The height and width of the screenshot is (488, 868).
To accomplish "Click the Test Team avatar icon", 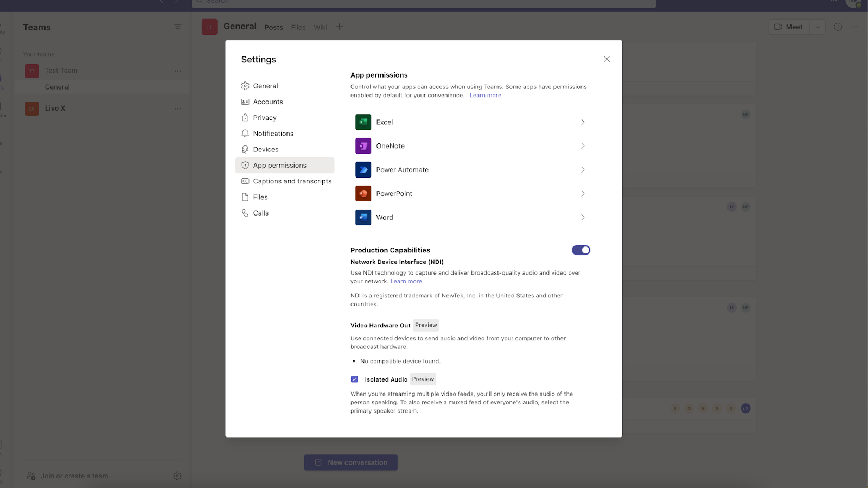I will click(x=32, y=71).
